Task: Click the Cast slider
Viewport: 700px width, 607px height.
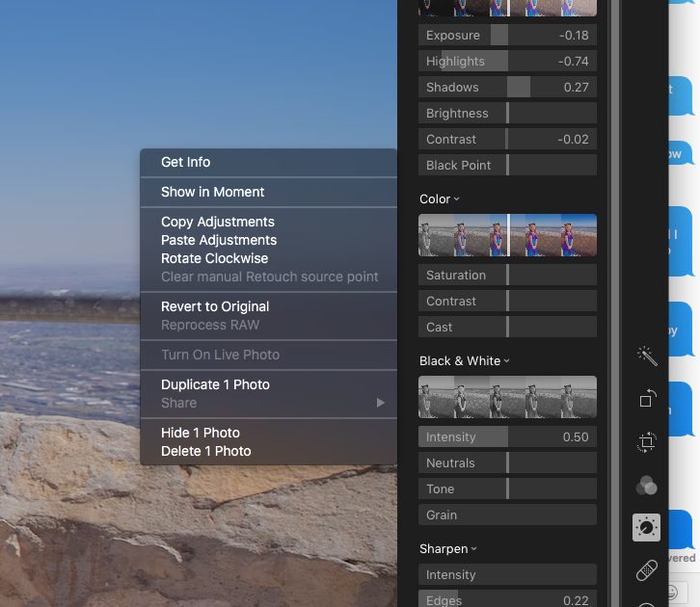Action: coord(507,327)
